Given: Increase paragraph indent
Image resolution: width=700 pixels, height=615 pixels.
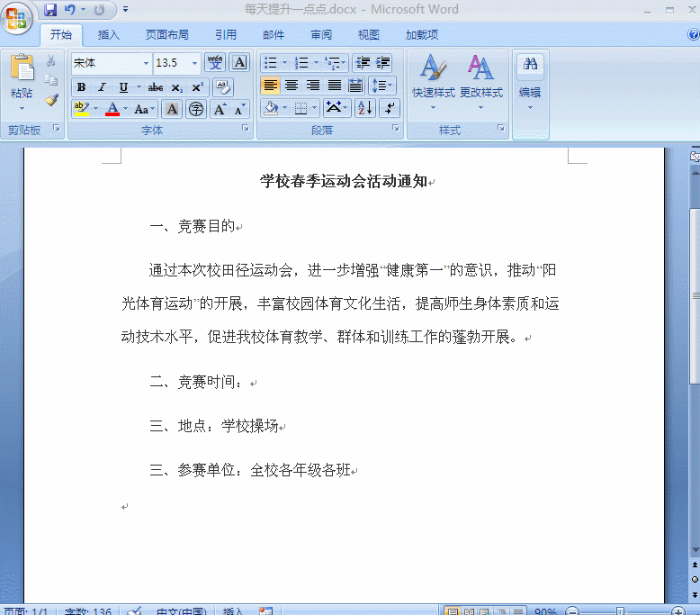Looking at the screenshot, I should click(383, 63).
